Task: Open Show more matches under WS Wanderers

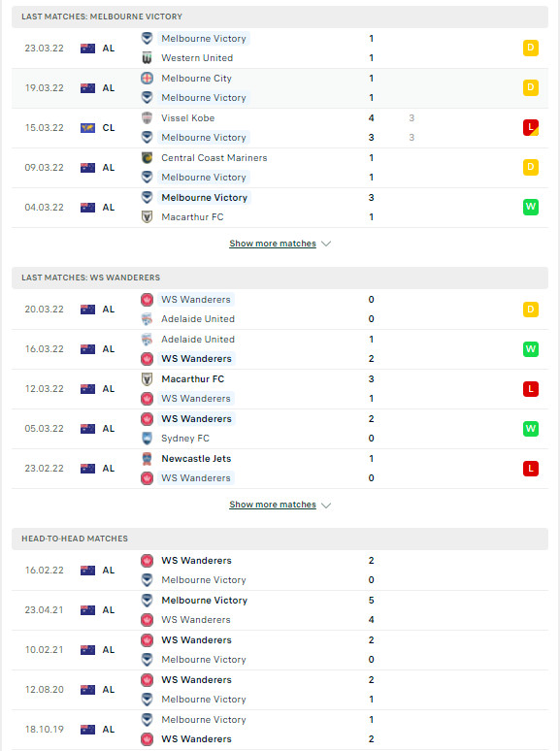Action: [273, 505]
